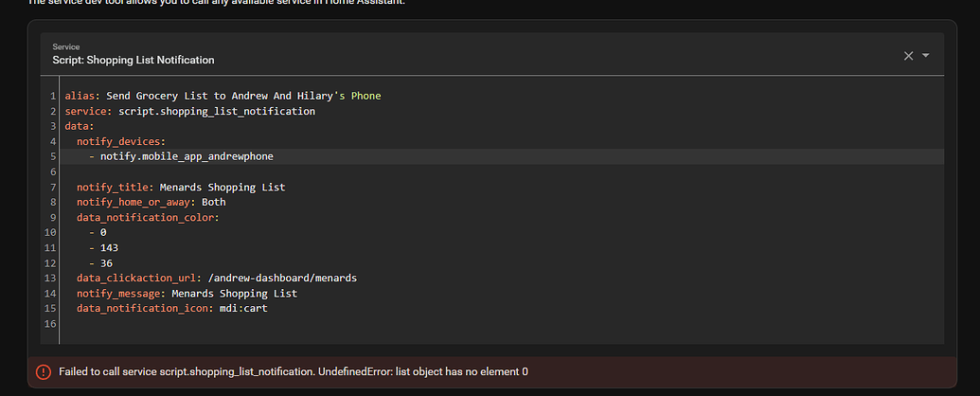Click script.shopping_list_notification service value in editor
Viewport: 980px width, 396px height.
217,112
